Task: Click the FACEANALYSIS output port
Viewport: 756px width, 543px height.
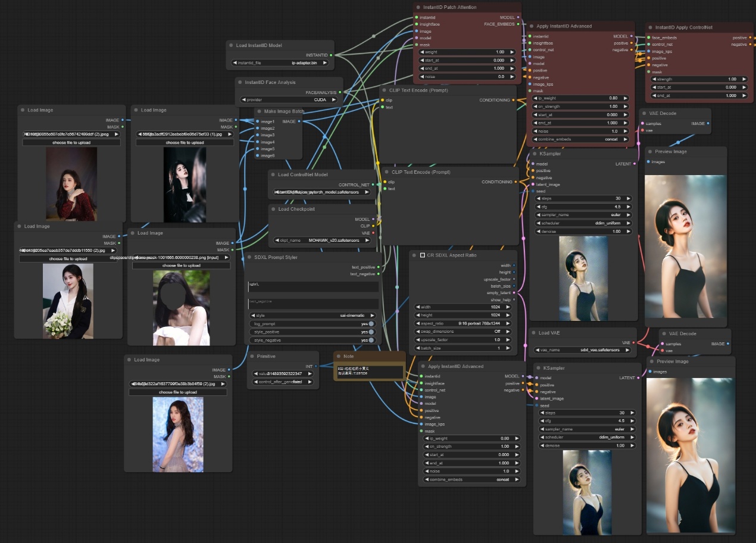Action: click(x=339, y=92)
